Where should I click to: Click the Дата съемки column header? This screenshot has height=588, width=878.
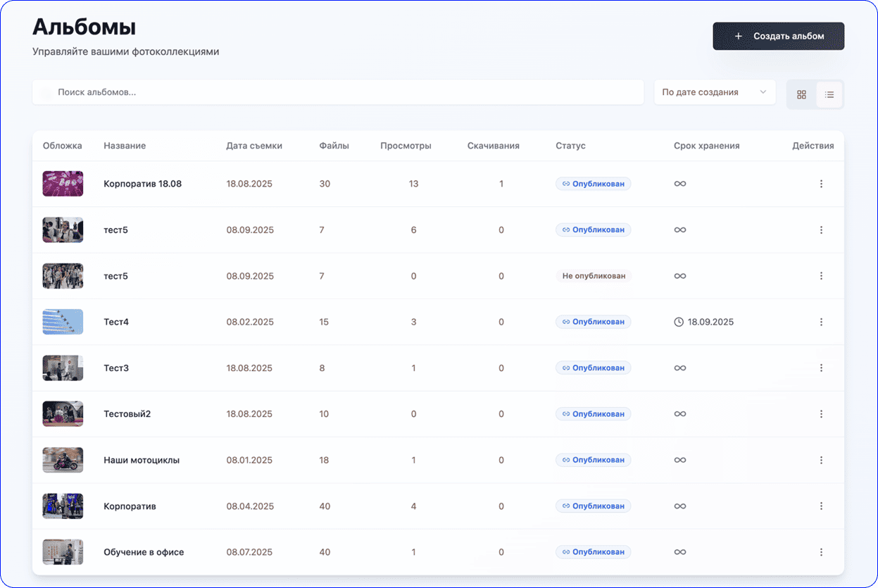(x=254, y=146)
